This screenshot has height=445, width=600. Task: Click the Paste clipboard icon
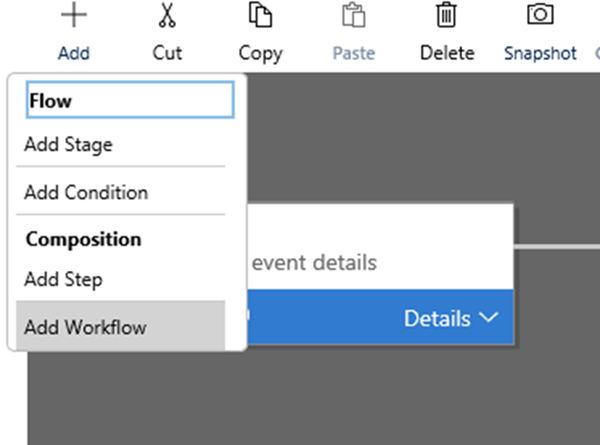tap(352, 15)
